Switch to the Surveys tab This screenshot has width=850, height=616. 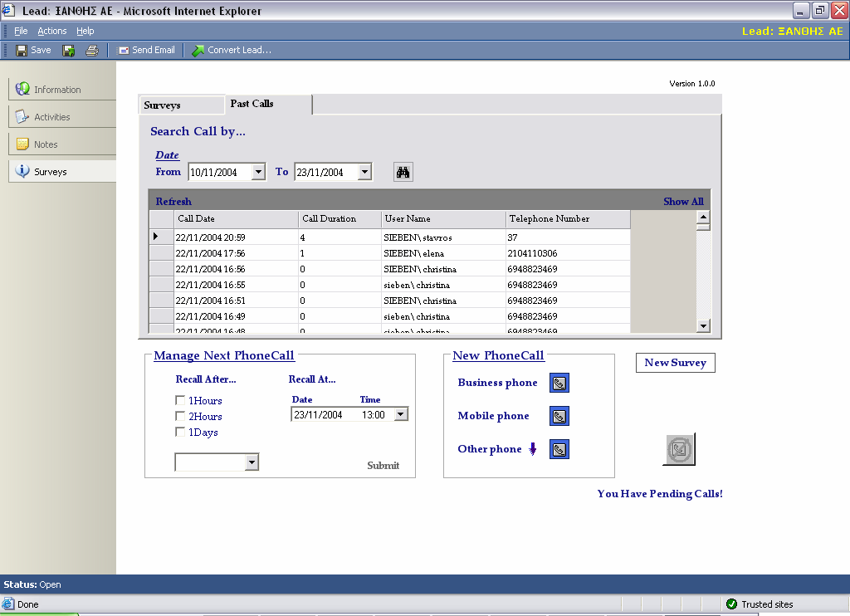click(182, 105)
